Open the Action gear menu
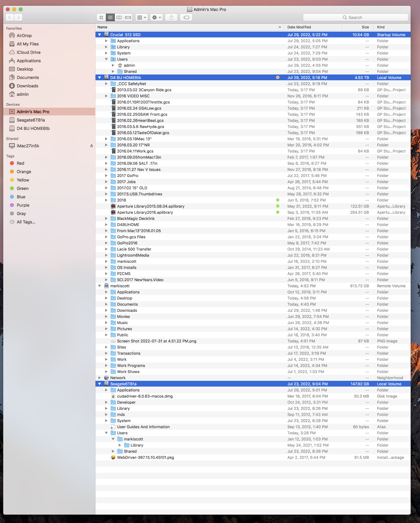The image size is (420, 523). [156, 17]
